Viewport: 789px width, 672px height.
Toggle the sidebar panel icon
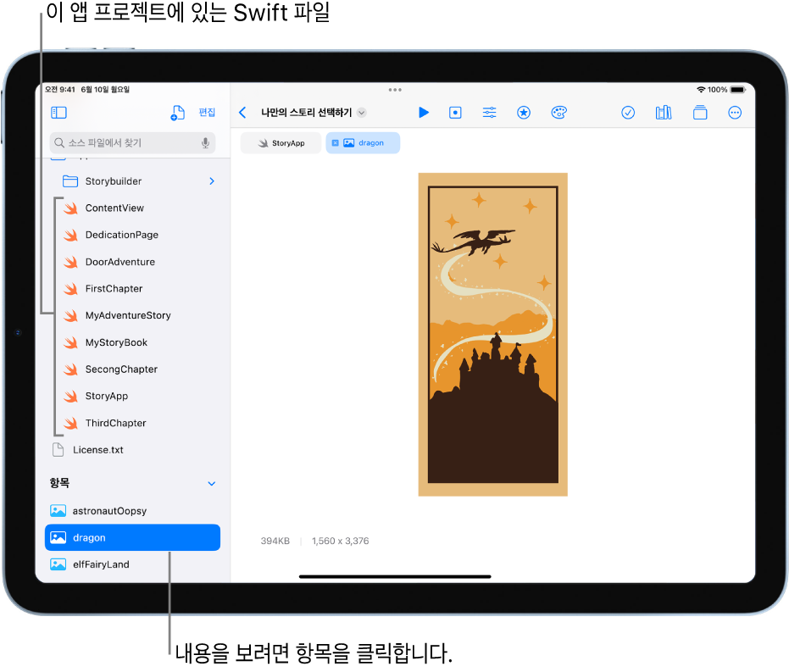58,113
